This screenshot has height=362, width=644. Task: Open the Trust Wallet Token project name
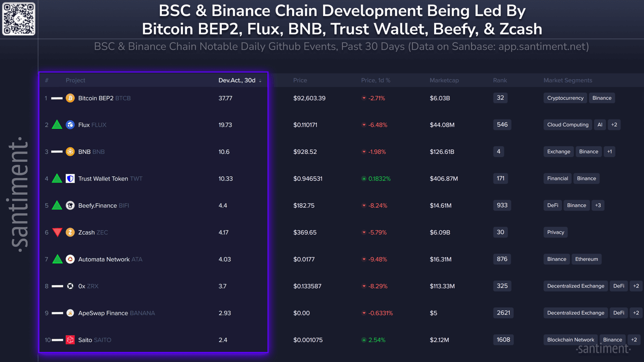(x=103, y=179)
